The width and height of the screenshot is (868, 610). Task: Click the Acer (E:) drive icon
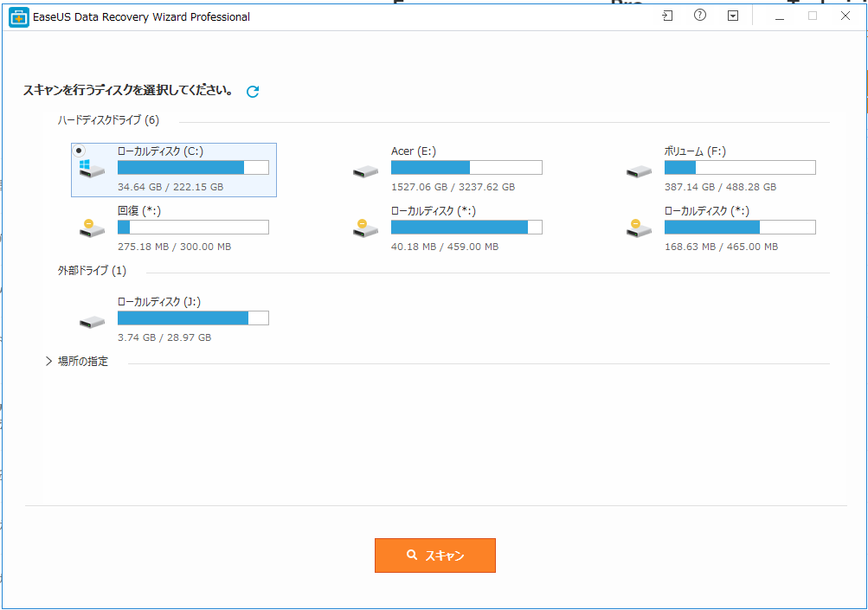365,171
